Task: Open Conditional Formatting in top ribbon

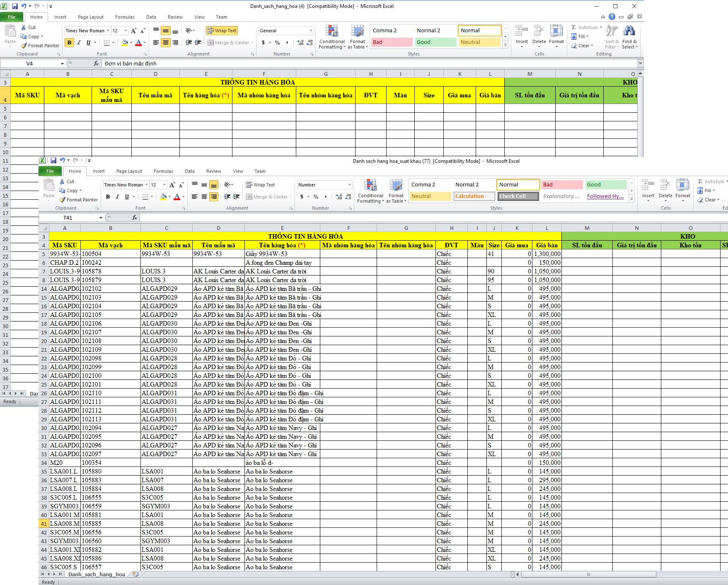Action: click(x=331, y=37)
